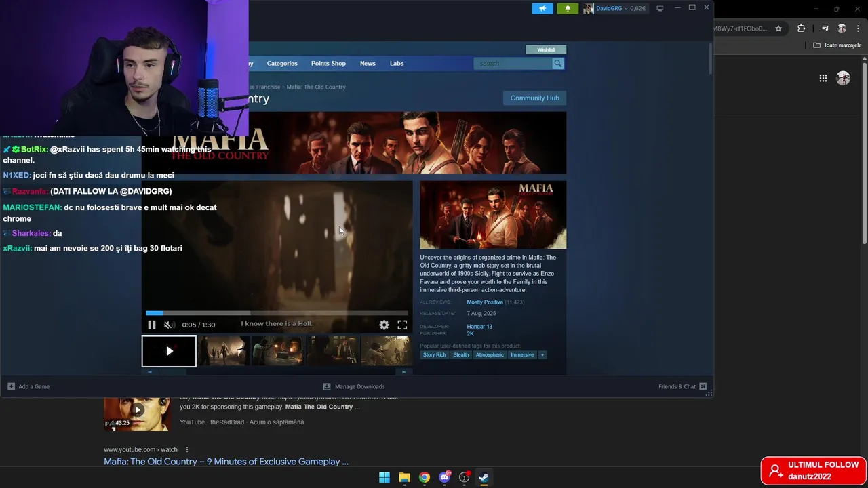The height and width of the screenshot is (488, 868).
Task: Open Steam announcements megaphone button
Action: click(x=542, y=8)
